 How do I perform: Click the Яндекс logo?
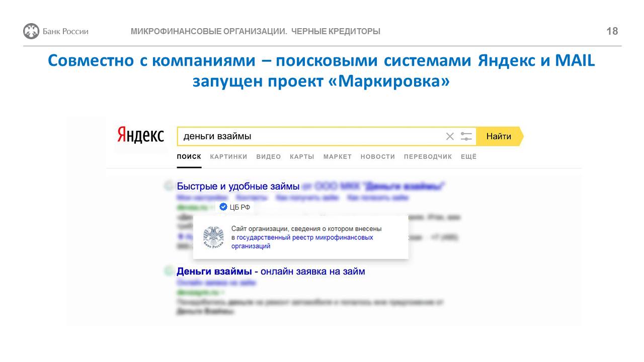(x=140, y=135)
